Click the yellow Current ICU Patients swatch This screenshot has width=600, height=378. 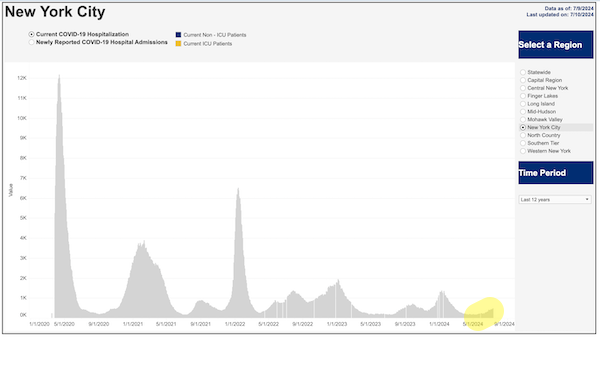click(x=178, y=44)
